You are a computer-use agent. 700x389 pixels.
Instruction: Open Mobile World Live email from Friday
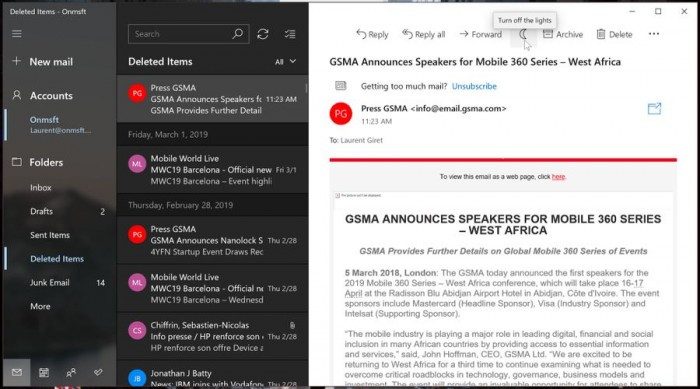(x=212, y=170)
